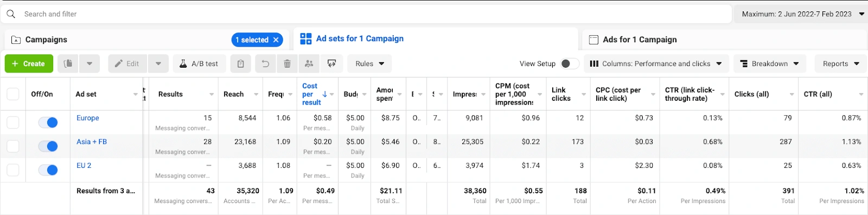Turn off the Europe ad set
Image resolution: width=868 pixels, height=215 pixels.
point(48,123)
